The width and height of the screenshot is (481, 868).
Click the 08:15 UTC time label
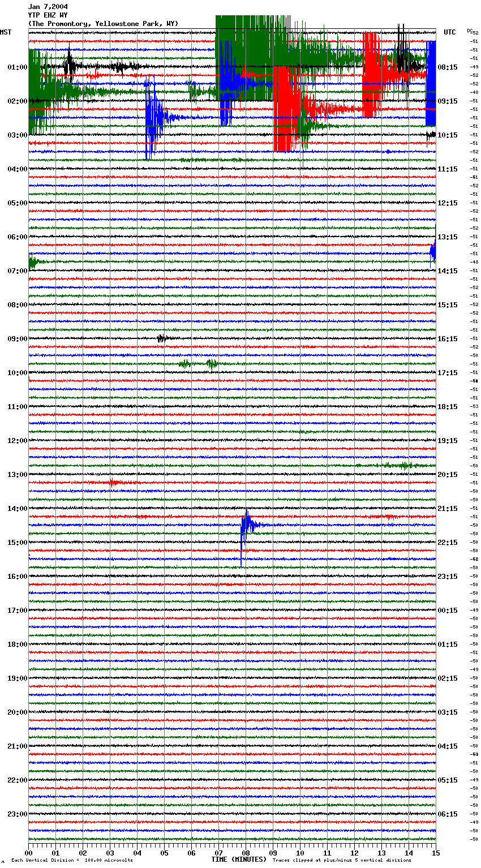[448, 67]
